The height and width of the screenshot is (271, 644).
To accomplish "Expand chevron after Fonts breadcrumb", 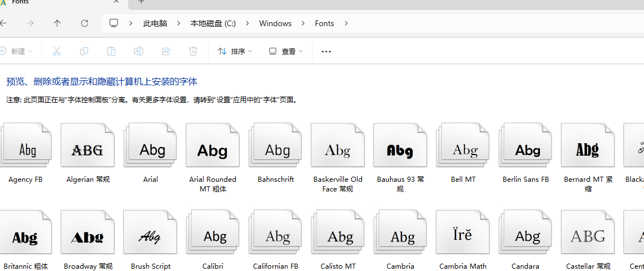I will click(346, 23).
